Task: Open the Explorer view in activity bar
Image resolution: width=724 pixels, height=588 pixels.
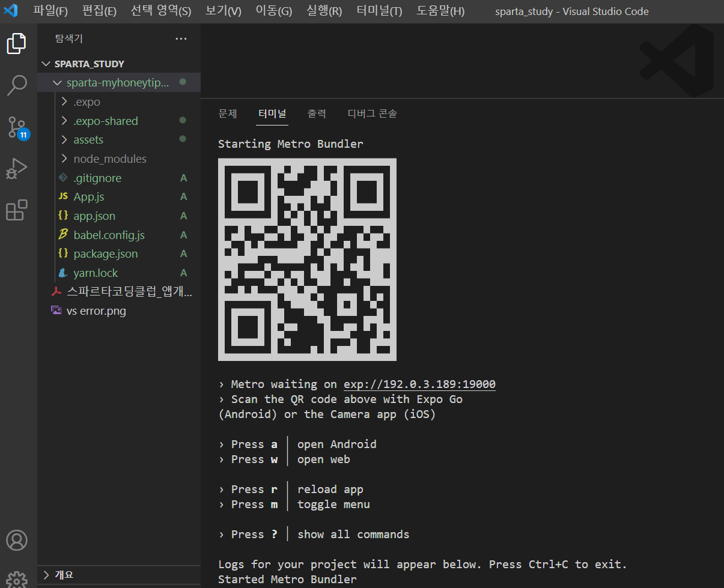Action: tap(16, 43)
